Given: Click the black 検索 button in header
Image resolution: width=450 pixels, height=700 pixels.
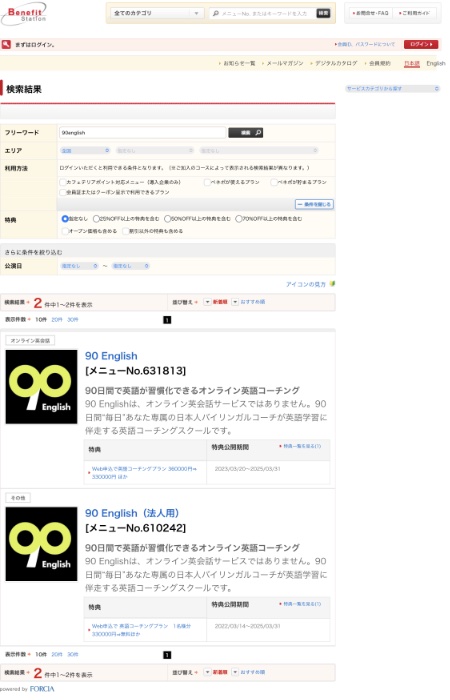Looking at the screenshot, I should tap(323, 13).
